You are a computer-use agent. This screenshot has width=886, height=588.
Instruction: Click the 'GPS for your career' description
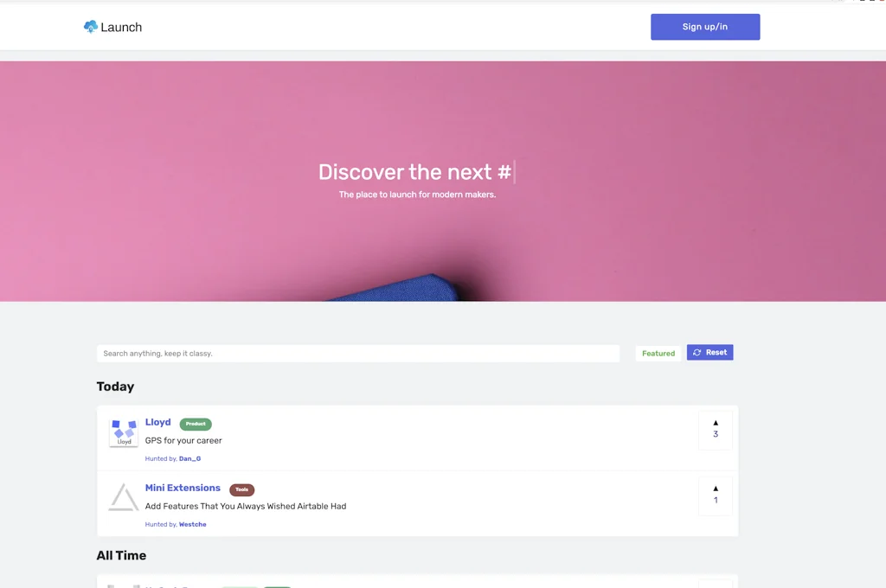coord(183,441)
